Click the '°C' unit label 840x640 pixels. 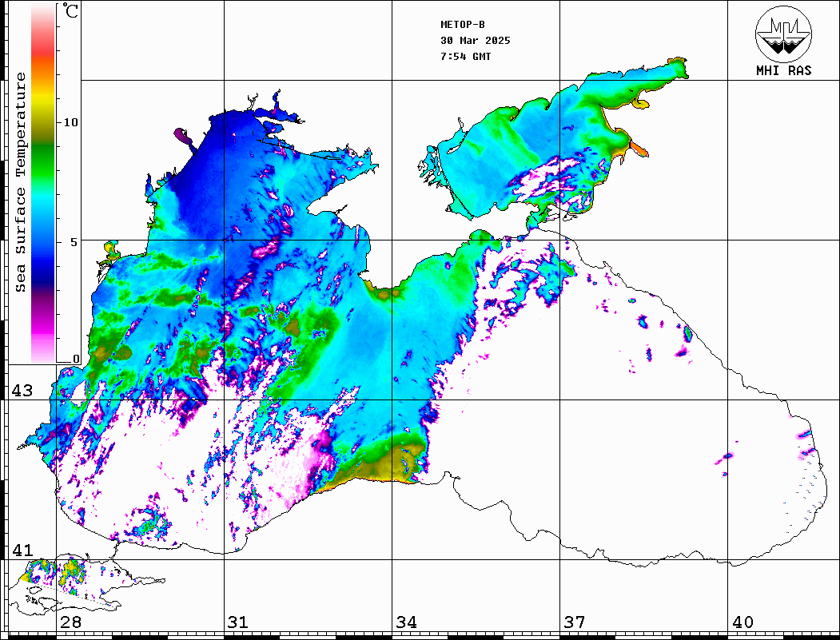(70, 10)
